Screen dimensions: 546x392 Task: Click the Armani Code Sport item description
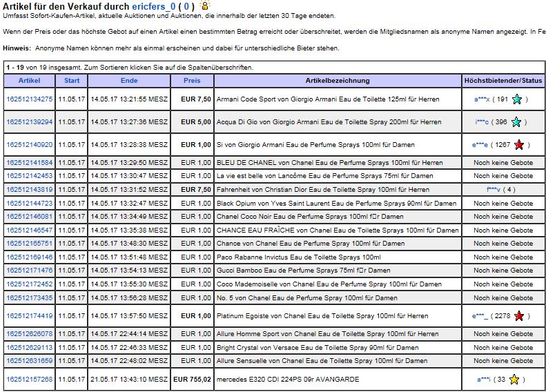click(x=328, y=99)
